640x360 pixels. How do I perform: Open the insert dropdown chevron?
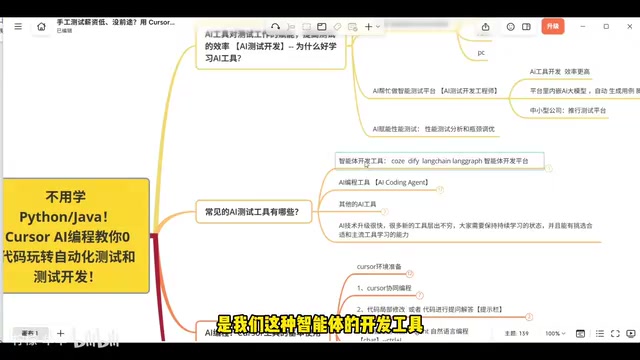(378, 27)
